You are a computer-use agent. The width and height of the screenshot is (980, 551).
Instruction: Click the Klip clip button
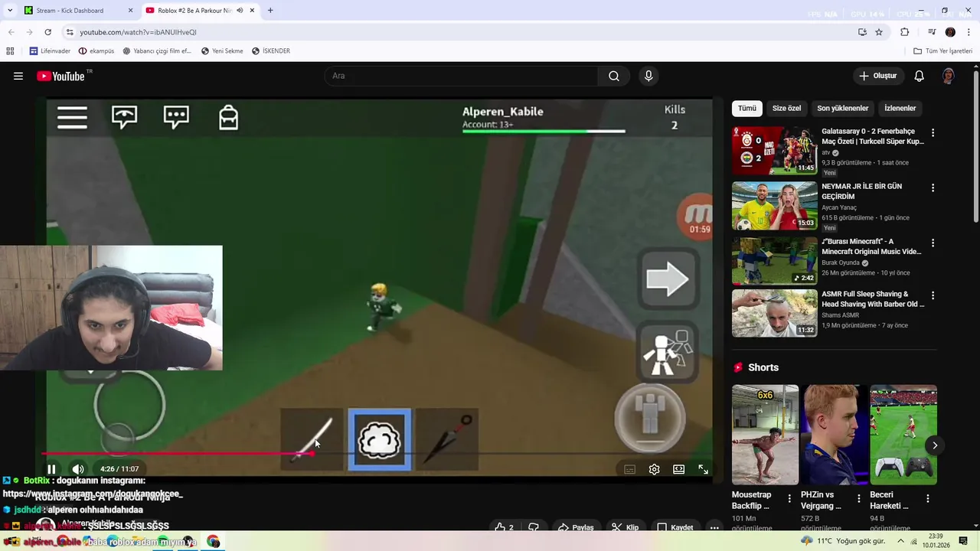tap(625, 527)
